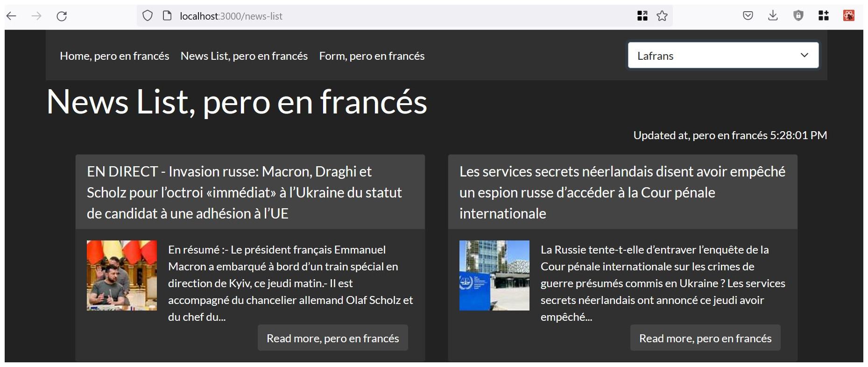The image size is (868, 367).
Task: Click Read more on Dutch secret services article
Action: 706,338
